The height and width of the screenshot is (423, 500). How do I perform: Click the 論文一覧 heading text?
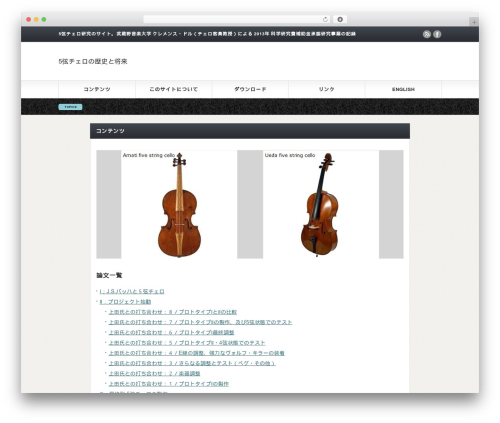click(x=109, y=275)
